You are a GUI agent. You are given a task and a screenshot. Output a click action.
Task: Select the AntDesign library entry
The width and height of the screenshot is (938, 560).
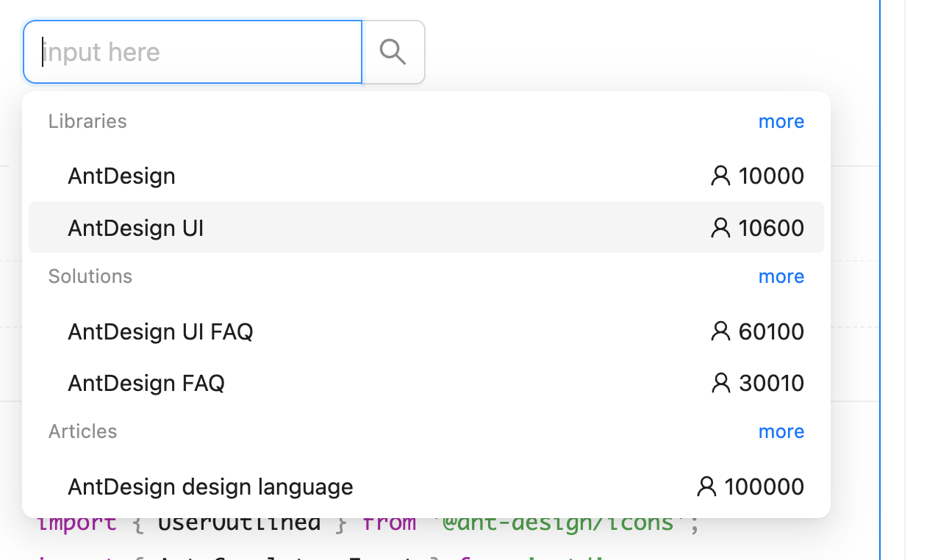pyautogui.click(x=121, y=175)
